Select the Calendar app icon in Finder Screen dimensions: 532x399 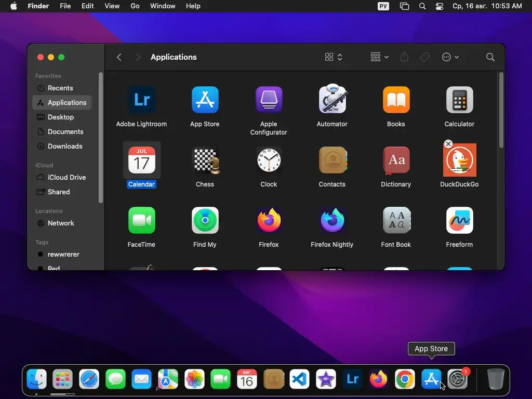point(141,160)
